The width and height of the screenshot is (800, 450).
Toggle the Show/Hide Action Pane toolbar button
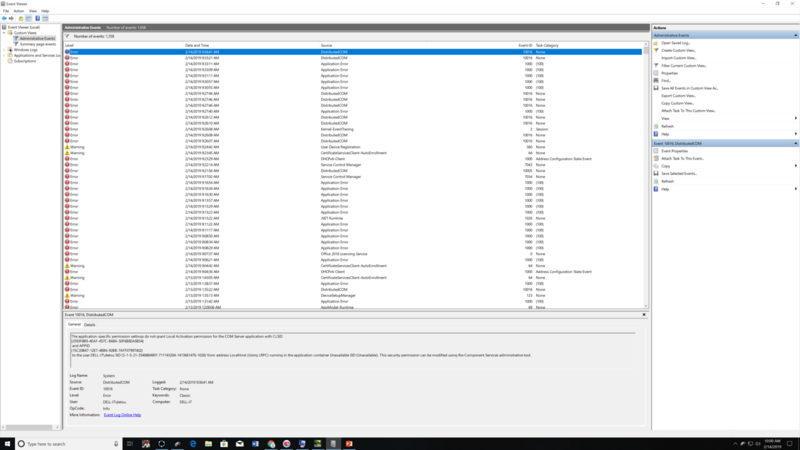[x=45, y=18]
